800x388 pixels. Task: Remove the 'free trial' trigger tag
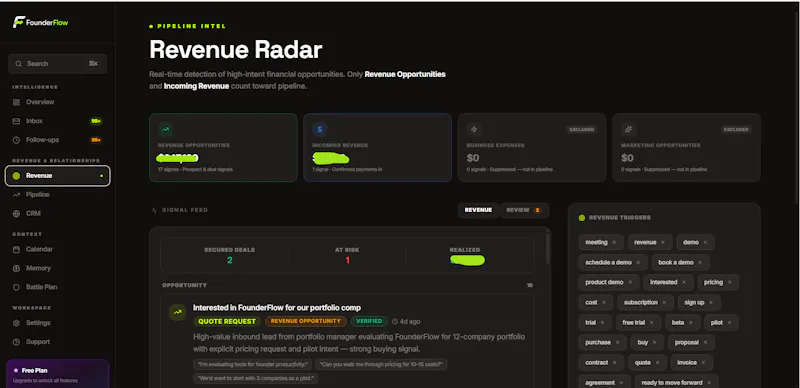[652, 323]
